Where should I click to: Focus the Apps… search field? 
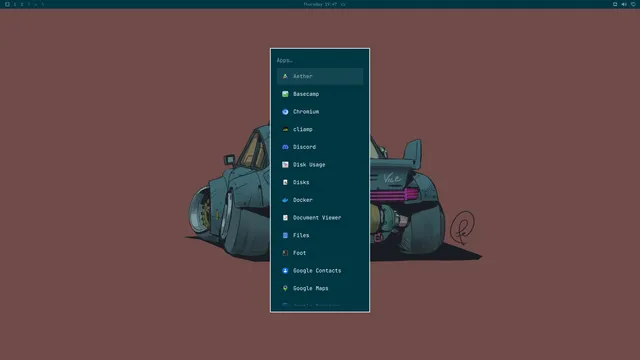[x=320, y=60]
